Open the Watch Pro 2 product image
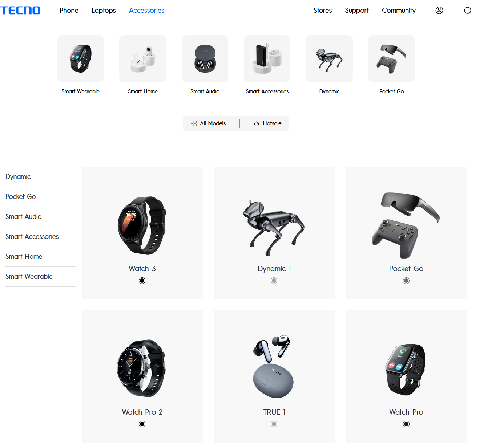This screenshot has height=448, width=480. [141, 368]
